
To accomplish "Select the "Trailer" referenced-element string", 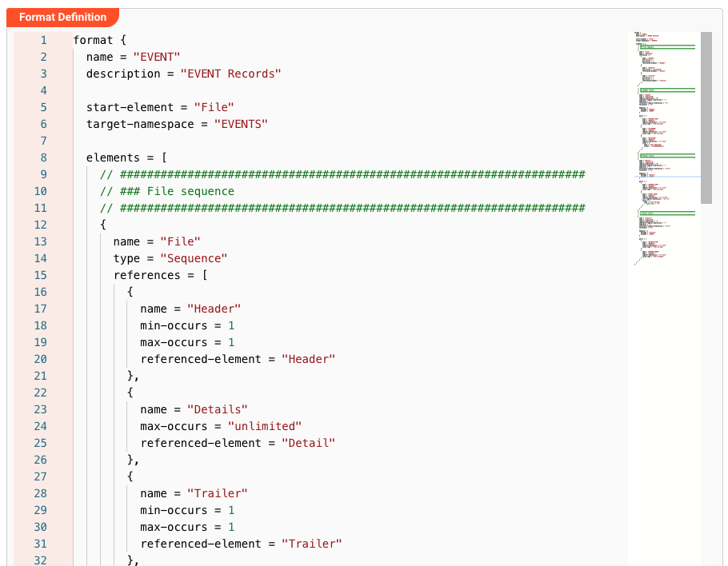I will coord(311,544).
